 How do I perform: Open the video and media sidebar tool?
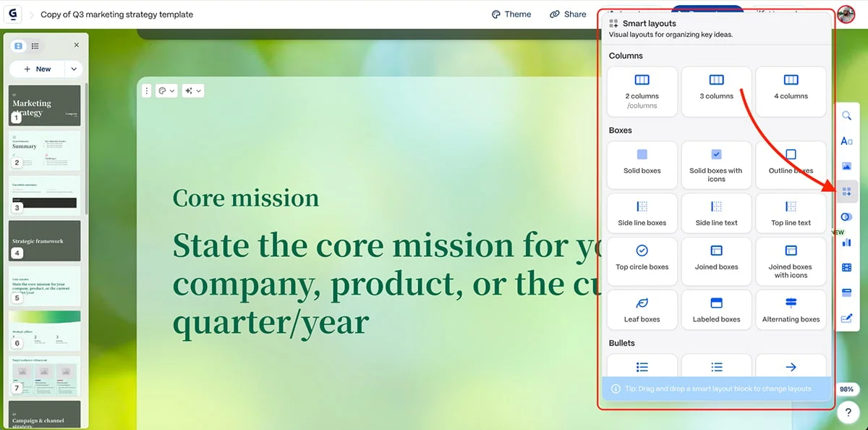(846, 268)
